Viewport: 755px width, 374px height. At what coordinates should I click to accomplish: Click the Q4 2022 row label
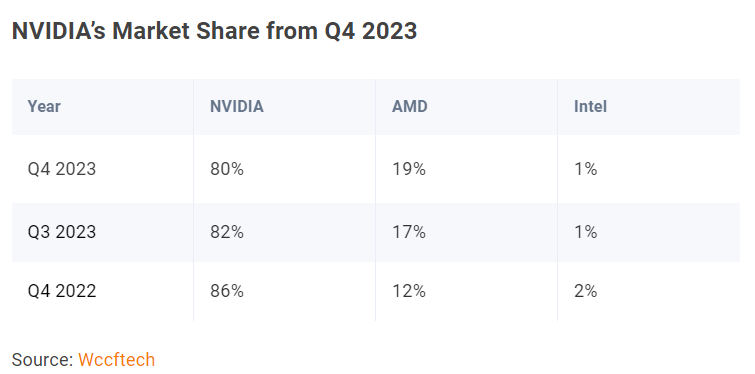(62, 291)
